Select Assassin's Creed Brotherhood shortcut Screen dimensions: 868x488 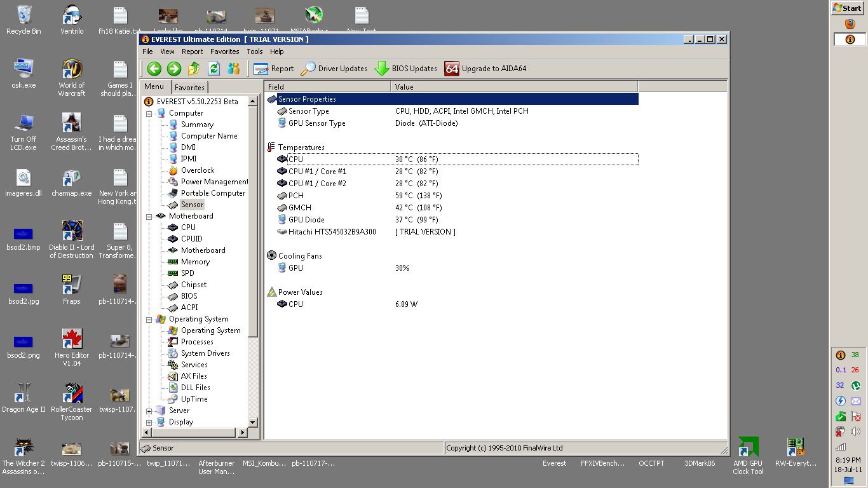(72, 132)
